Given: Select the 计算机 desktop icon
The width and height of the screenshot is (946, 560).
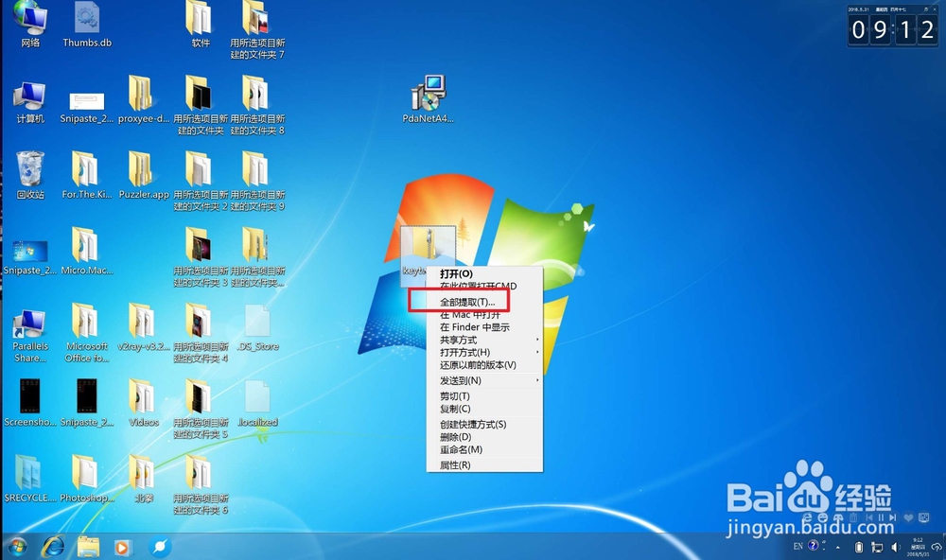Looking at the screenshot, I should [29, 102].
